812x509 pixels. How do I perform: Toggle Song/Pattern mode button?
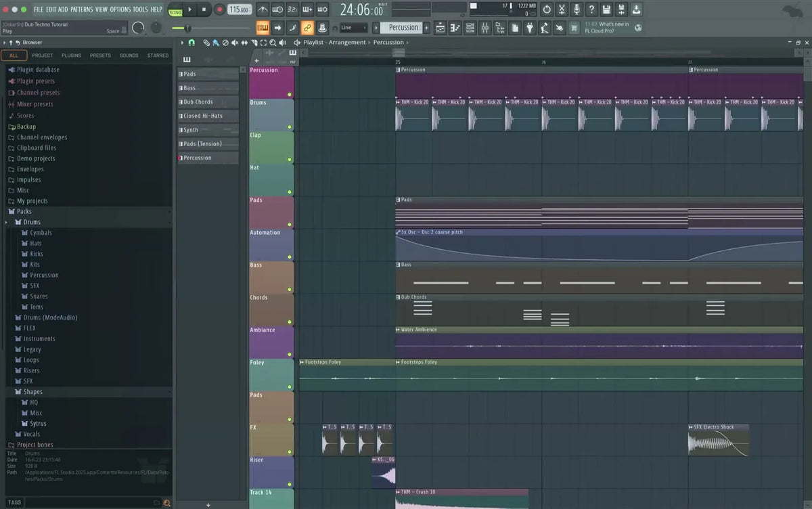pos(175,9)
